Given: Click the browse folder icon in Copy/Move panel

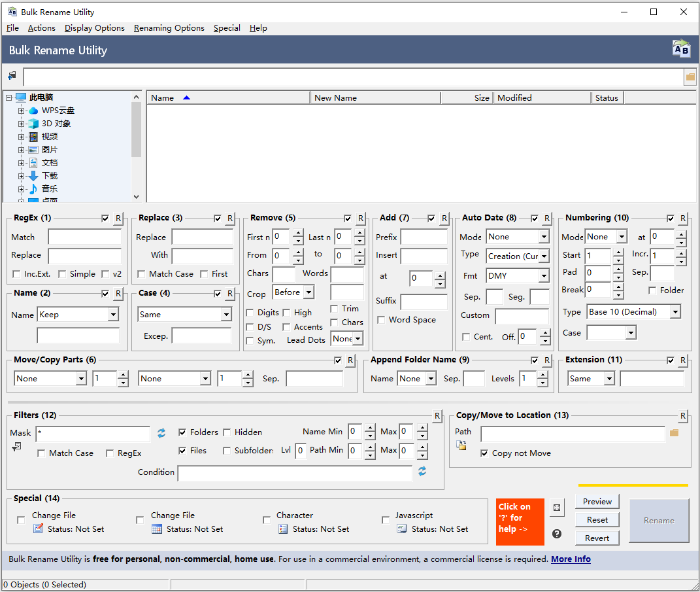Looking at the screenshot, I should [x=674, y=433].
